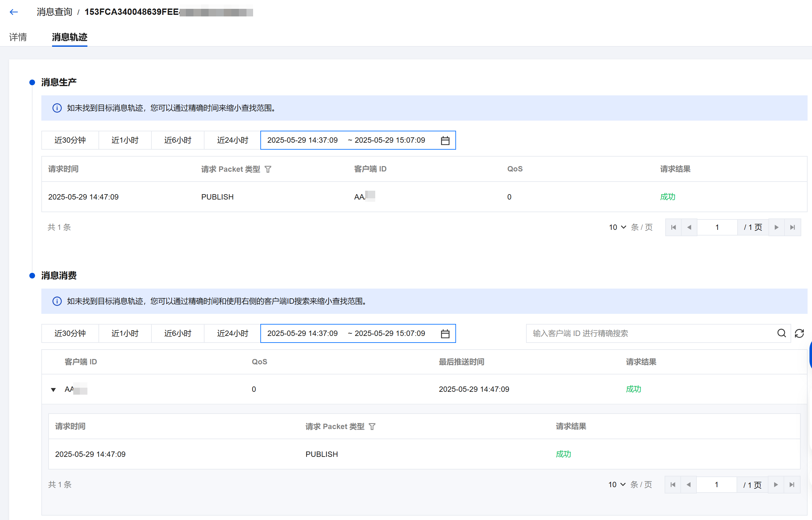The image size is (812, 520).
Task: Go to first page in consumption pagination
Action: [673, 485]
